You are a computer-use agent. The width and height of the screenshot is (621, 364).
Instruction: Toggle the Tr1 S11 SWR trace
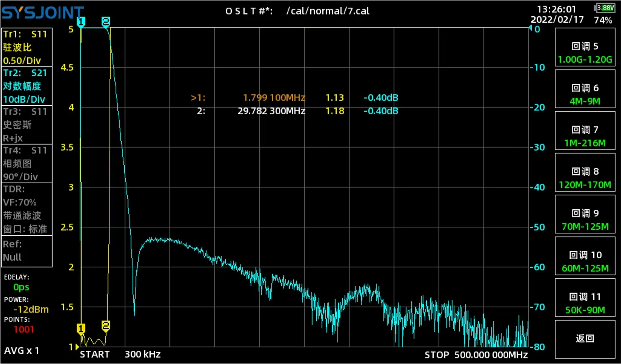click(x=26, y=47)
